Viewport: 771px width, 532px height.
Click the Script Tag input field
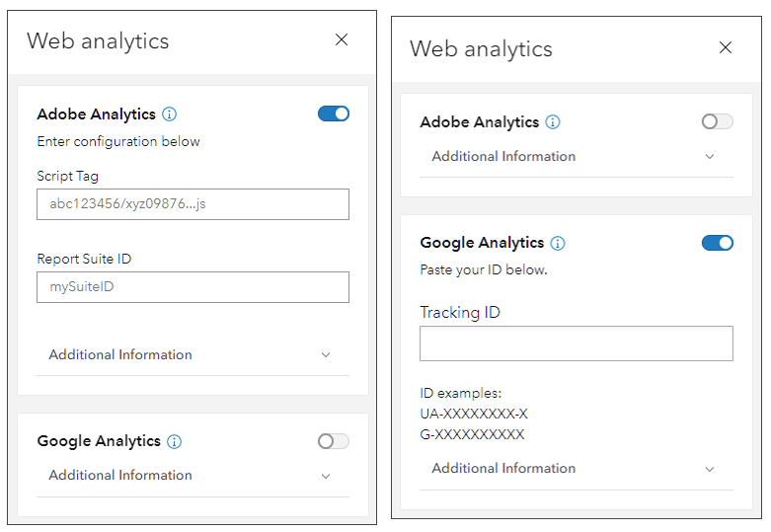(x=193, y=204)
